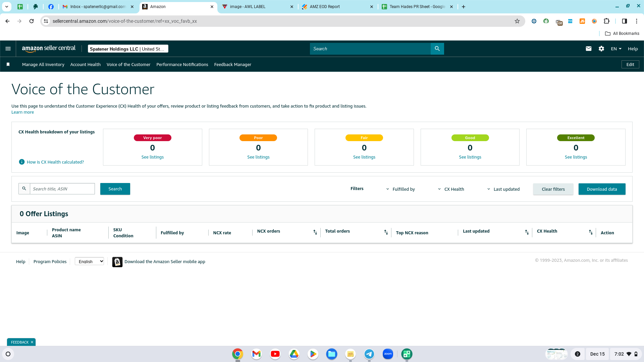Image resolution: width=644 pixels, height=362 pixels.
Task: Click the ChromeOS launcher button
Action: (x=8, y=354)
